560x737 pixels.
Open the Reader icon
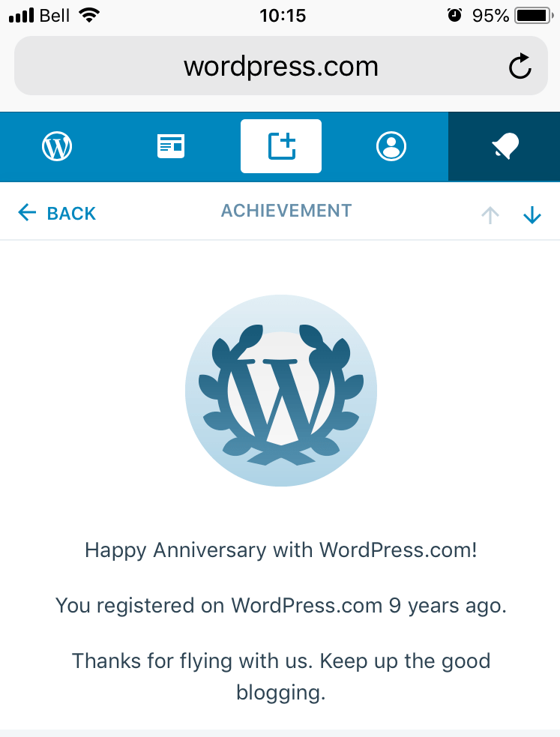[171, 146]
